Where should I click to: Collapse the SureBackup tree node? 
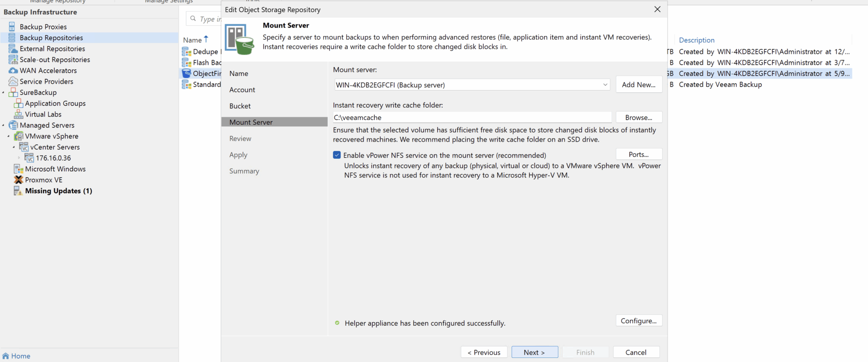[x=3, y=93]
